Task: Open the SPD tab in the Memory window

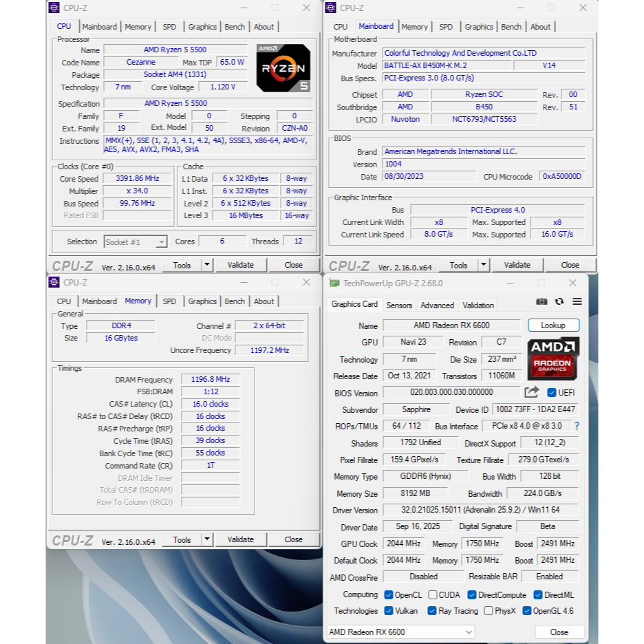Action: pyautogui.click(x=169, y=301)
